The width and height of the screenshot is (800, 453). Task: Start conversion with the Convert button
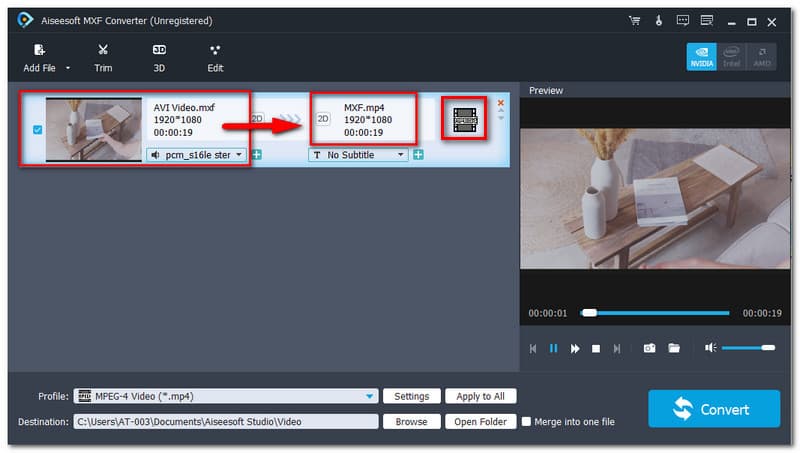[x=714, y=409]
